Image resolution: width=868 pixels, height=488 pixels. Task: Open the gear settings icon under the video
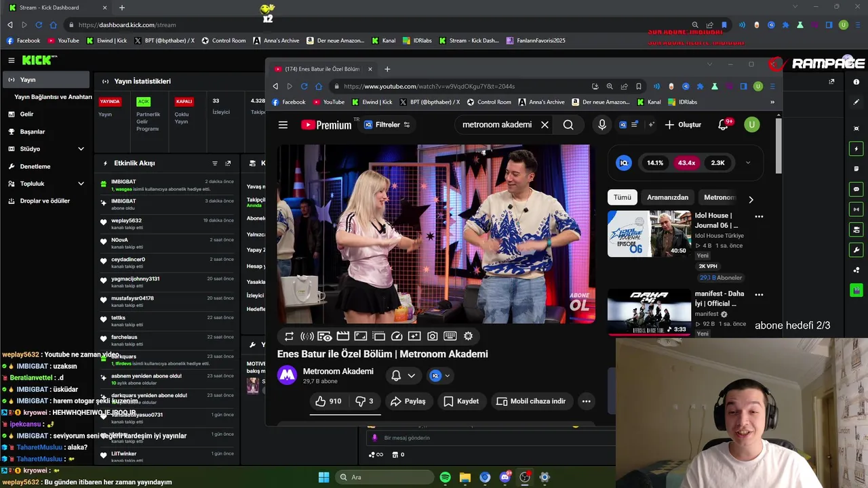point(468,336)
